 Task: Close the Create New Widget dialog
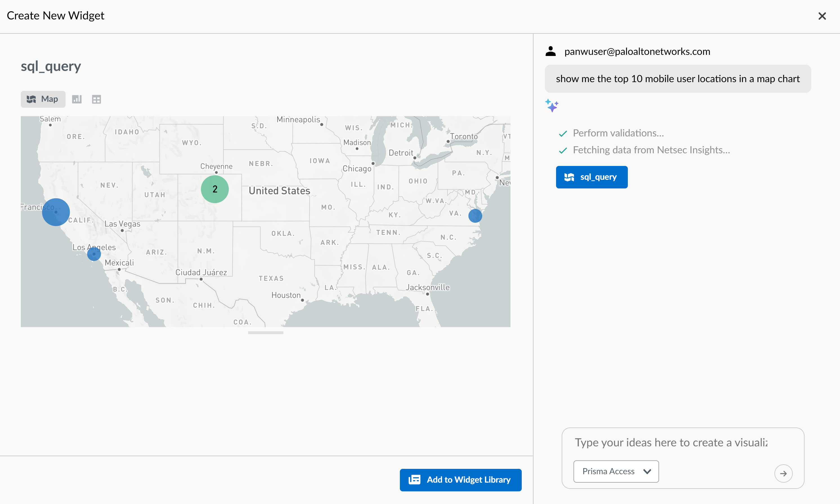pyautogui.click(x=822, y=16)
